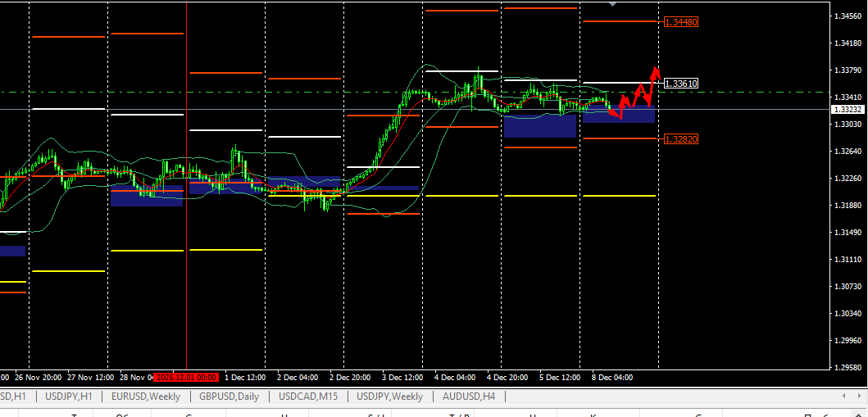868x417 pixels.
Task: Click the 2 Dec 04:00 time label
Action: coord(298,377)
